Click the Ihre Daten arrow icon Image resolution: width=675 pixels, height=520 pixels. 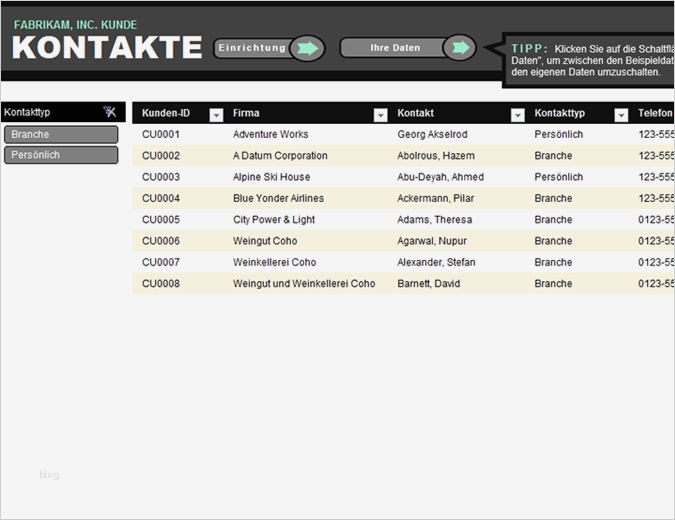coord(459,47)
